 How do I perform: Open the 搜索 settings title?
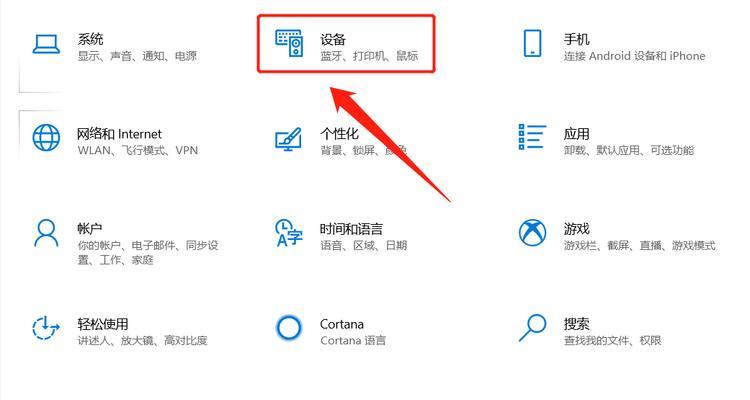click(576, 324)
